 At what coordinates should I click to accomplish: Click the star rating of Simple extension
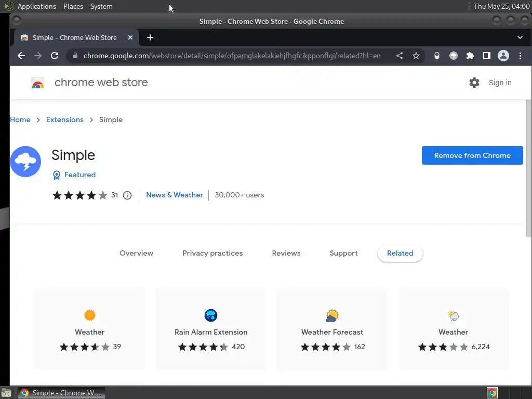[x=79, y=195]
